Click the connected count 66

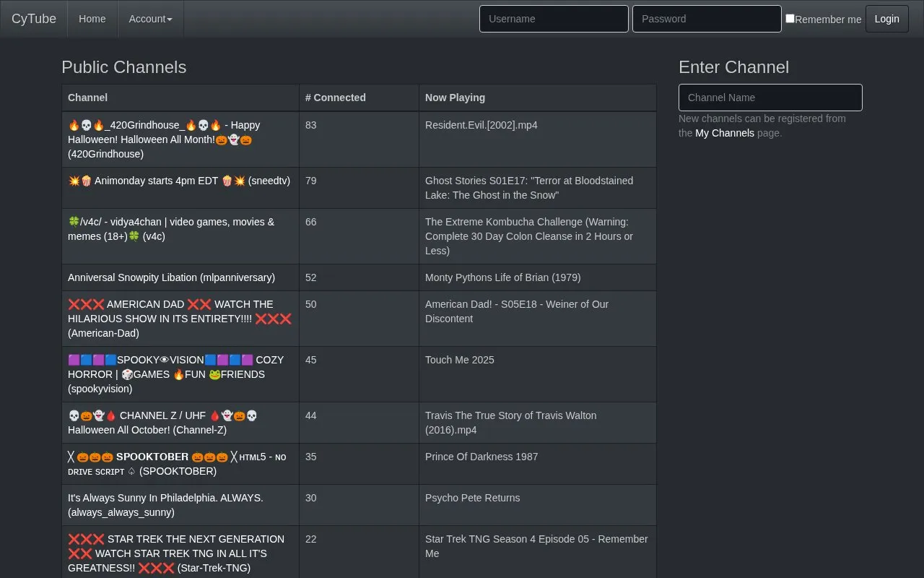point(311,222)
